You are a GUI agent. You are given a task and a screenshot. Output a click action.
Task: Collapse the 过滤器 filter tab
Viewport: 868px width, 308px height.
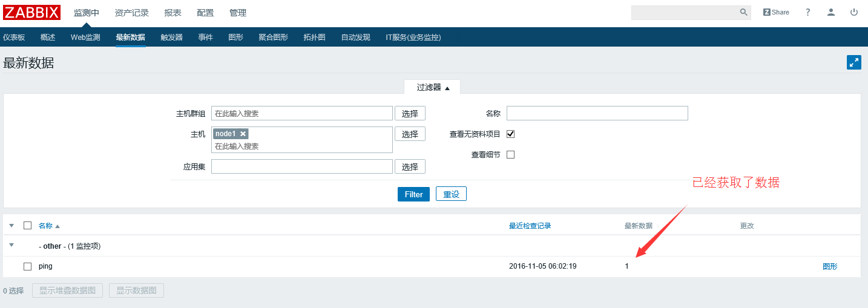(432, 87)
